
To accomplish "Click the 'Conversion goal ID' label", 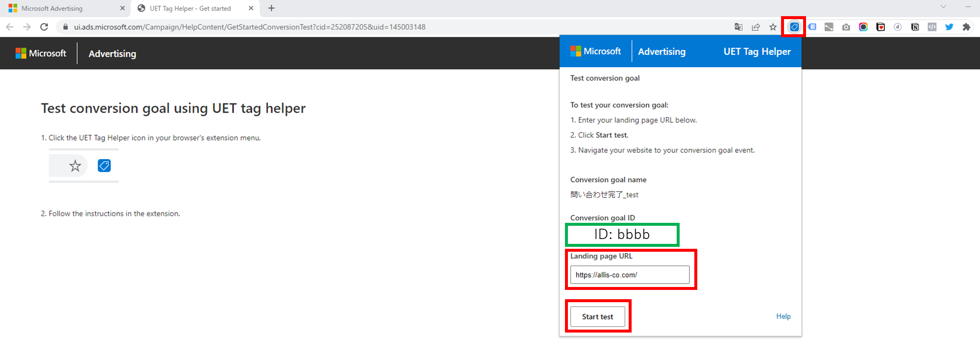I will [x=603, y=217].
